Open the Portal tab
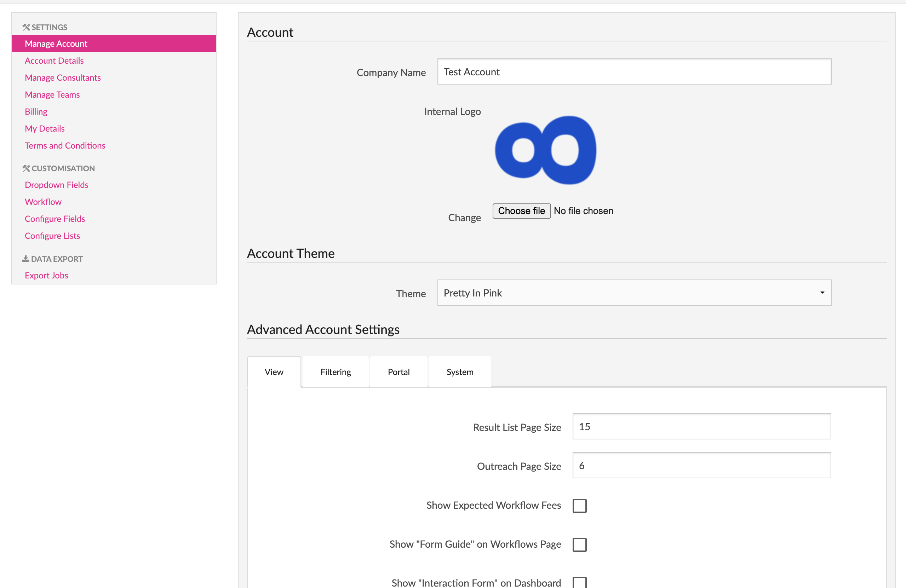This screenshot has height=588, width=906. (398, 372)
